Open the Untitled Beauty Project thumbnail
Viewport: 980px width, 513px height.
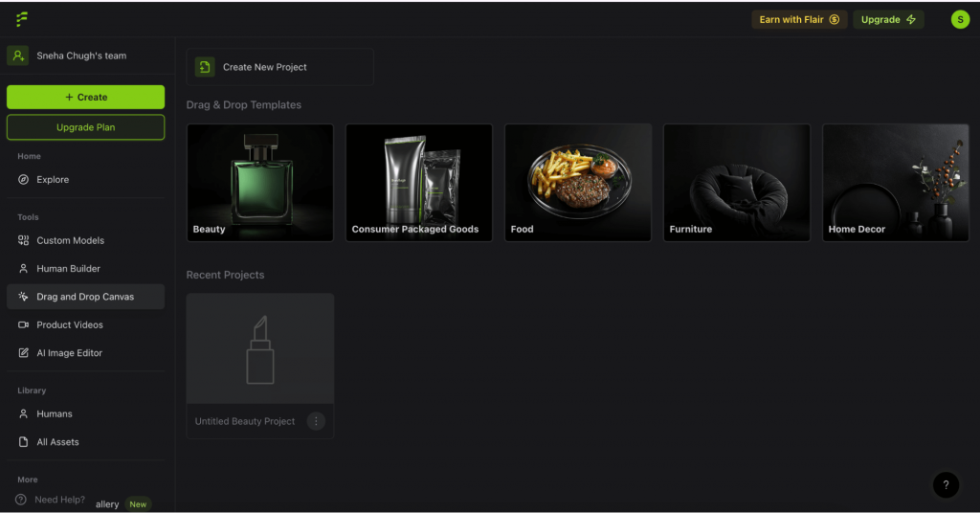click(x=260, y=349)
